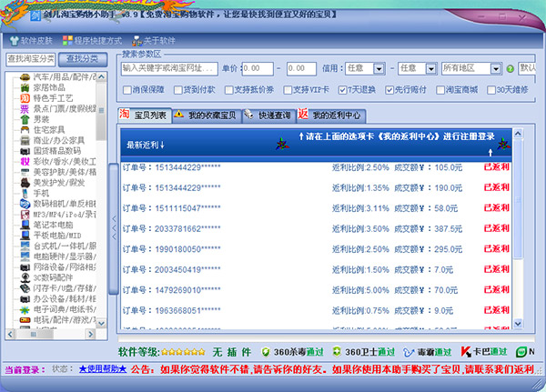The height and width of the screenshot is (392, 546).
Task: Open the 程序快捷方式 menu
Action: tap(92, 41)
